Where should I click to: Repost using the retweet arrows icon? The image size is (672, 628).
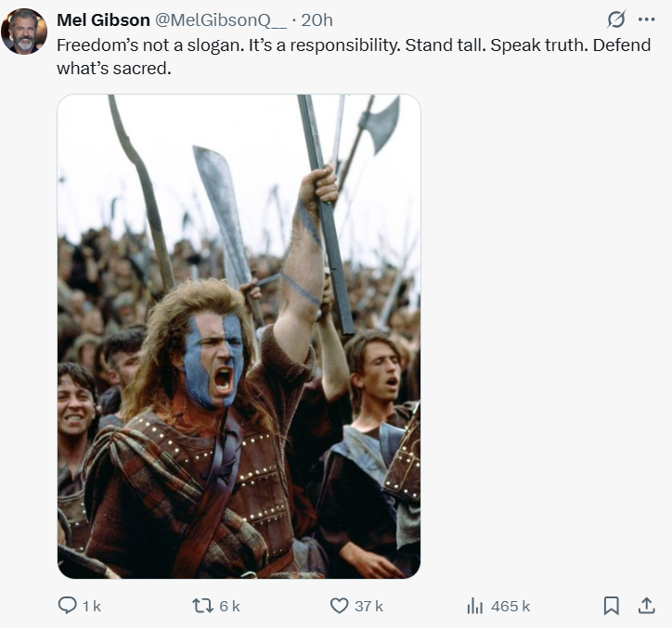pos(201,605)
